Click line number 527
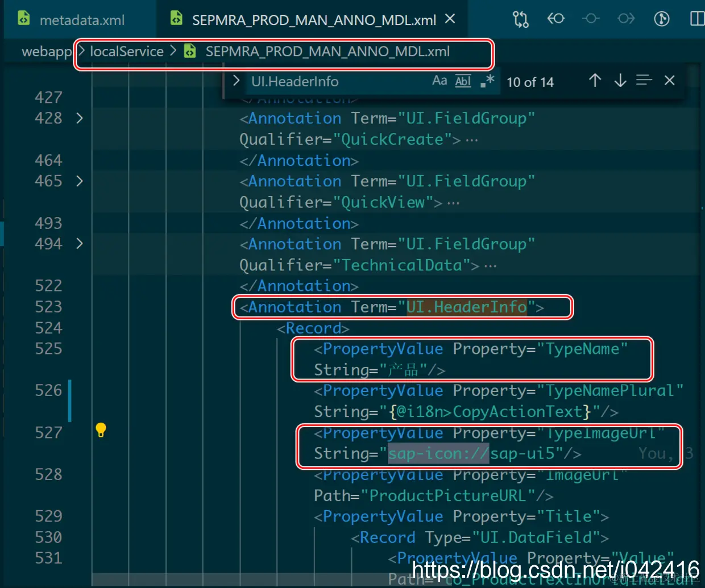705x588 pixels. coord(48,433)
